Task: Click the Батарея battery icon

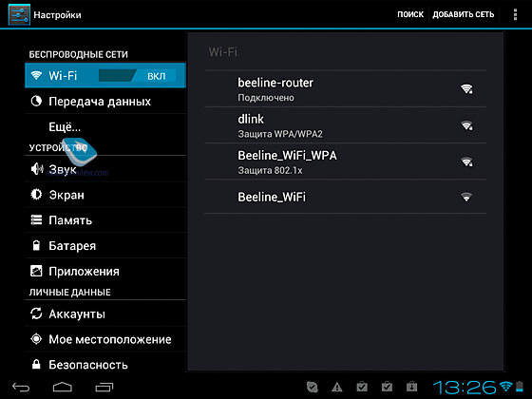Action: pyautogui.click(x=36, y=245)
